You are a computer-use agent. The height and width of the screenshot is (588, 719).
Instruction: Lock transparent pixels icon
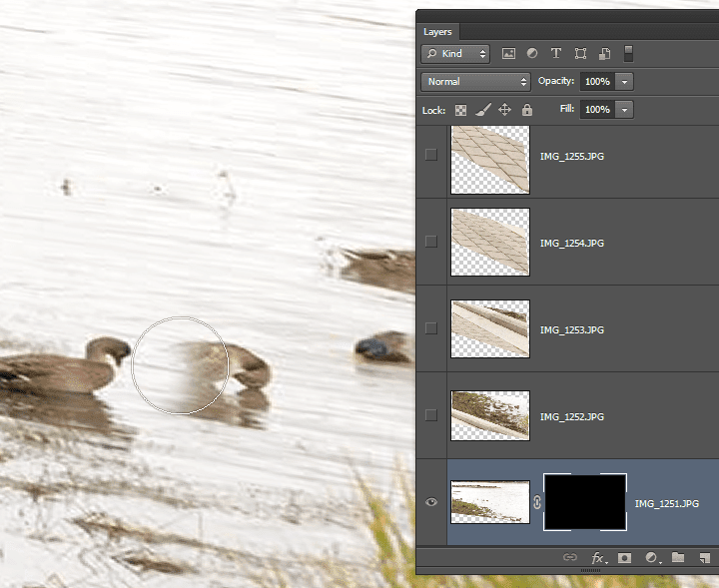460,110
